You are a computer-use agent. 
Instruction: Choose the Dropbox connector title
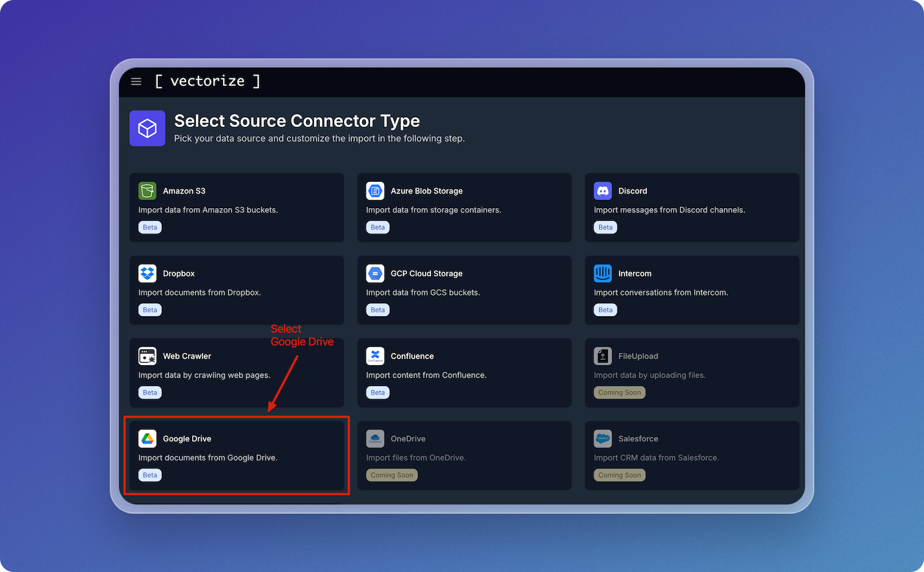179,273
